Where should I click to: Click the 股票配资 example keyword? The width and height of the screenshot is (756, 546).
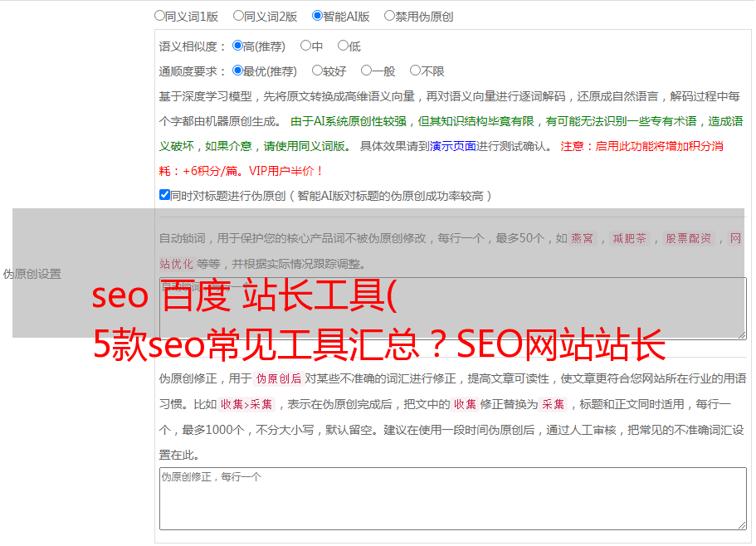(x=689, y=238)
